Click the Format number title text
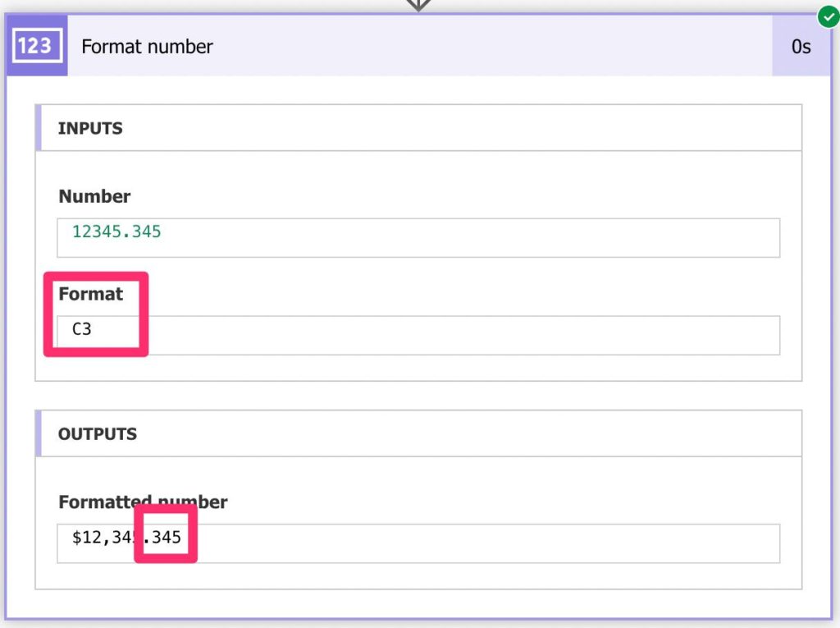Screen dimensions: 840x628 pos(146,47)
